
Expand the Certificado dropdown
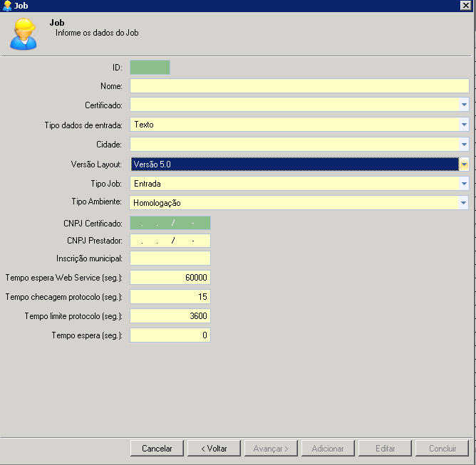pos(463,105)
